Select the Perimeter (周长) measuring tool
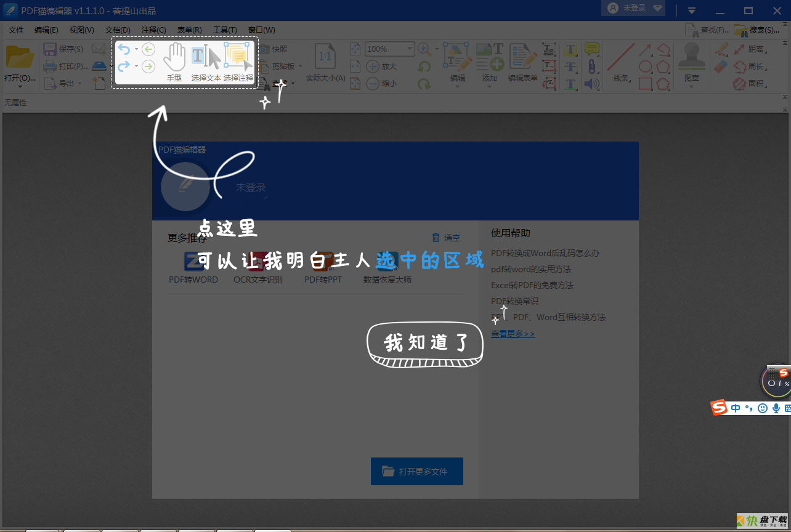Image resolution: width=791 pixels, height=532 pixels. point(749,66)
